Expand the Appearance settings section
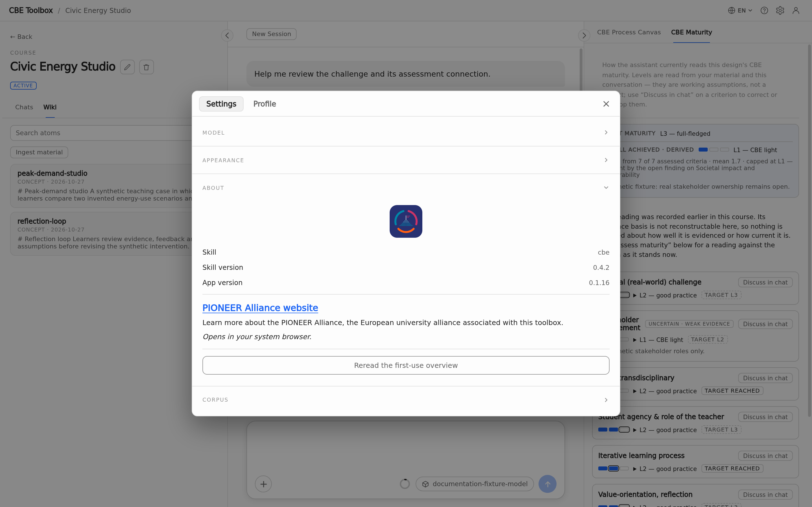812x507 pixels. coord(406,160)
